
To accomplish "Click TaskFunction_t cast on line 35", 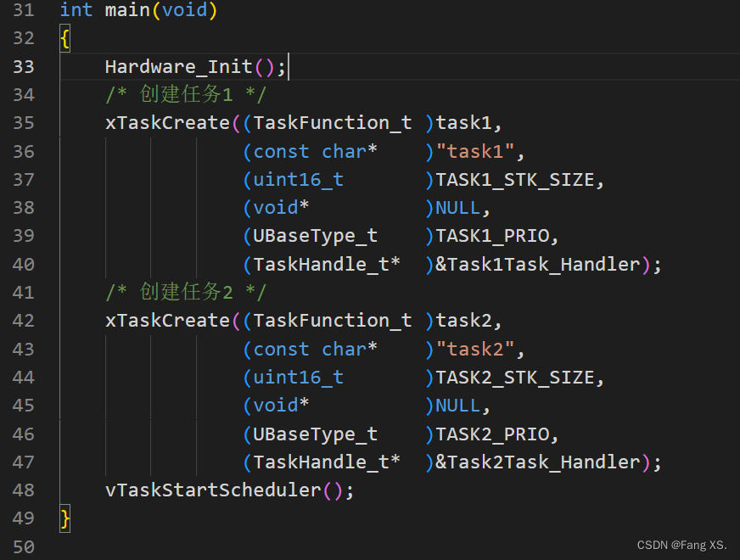I will click(333, 123).
